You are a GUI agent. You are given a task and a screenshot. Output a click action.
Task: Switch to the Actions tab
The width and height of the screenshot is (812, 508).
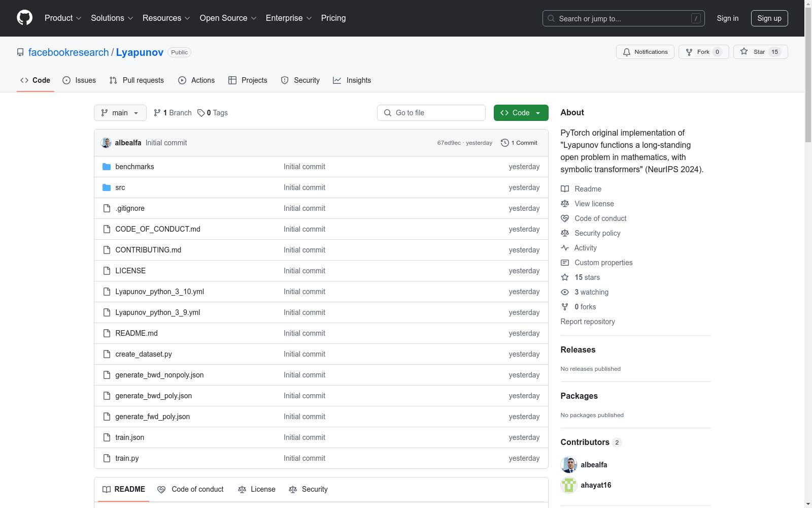(x=196, y=80)
